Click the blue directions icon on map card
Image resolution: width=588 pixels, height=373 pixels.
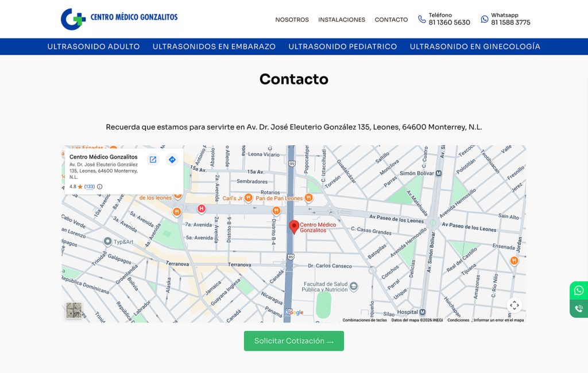coord(172,160)
